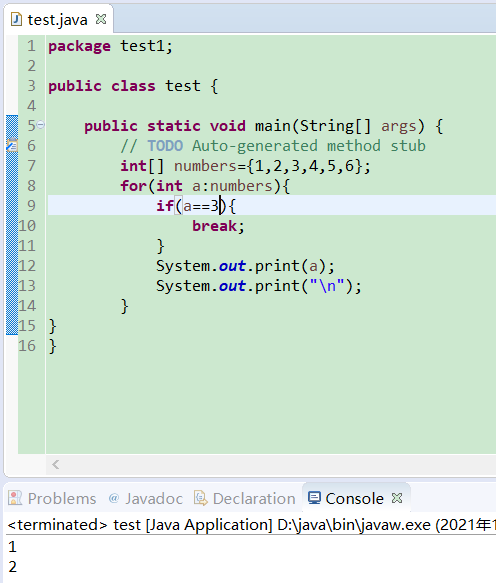496x583 pixels.
Task: Click the Java file icon on test.java tab
Action: 16,19
